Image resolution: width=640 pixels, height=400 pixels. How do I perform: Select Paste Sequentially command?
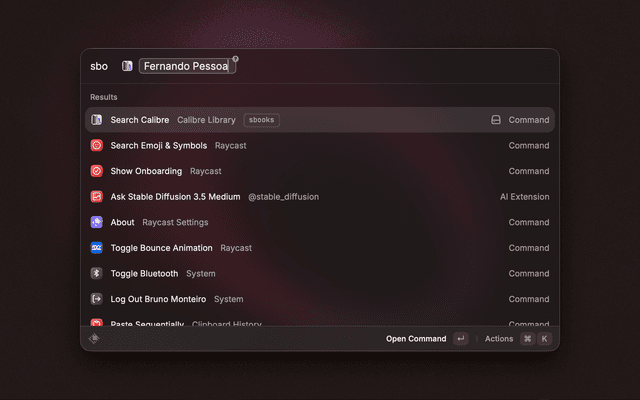tap(320, 320)
